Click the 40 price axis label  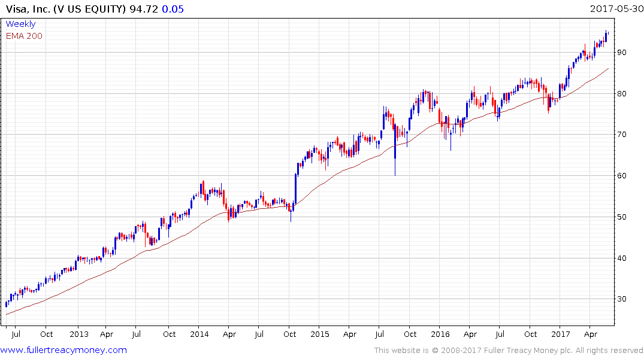tap(622, 258)
